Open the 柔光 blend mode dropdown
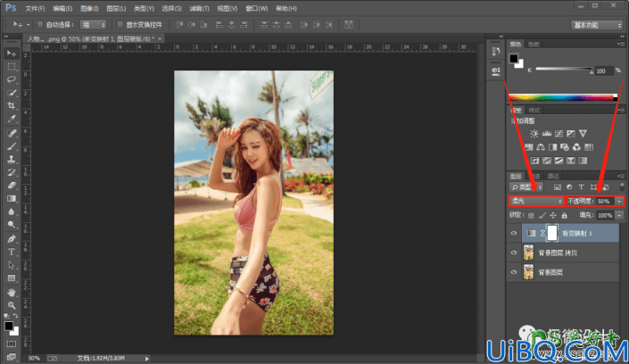 point(536,201)
